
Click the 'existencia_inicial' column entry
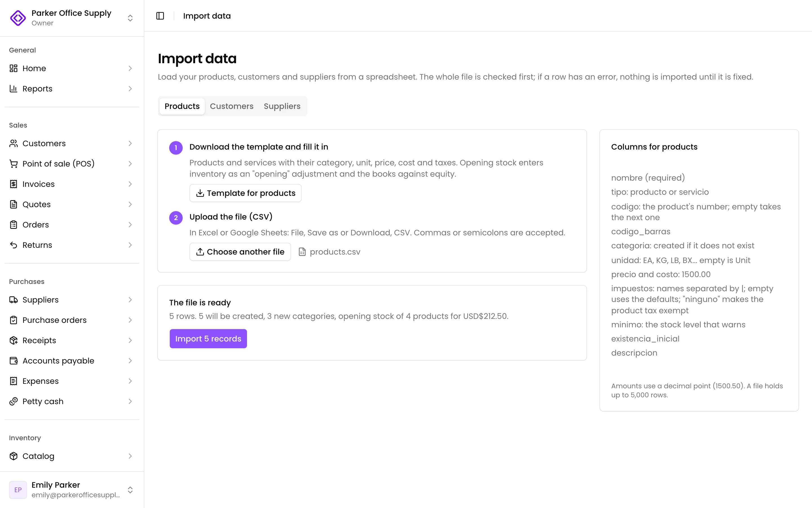645,339
